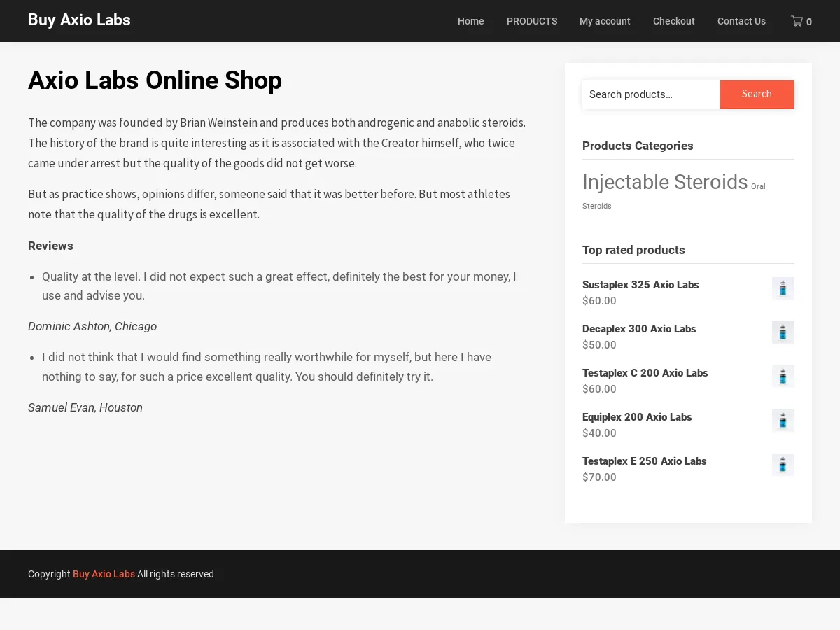This screenshot has width=840, height=630.
Task: Click the Buy Axio Labs site title
Action: (79, 20)
